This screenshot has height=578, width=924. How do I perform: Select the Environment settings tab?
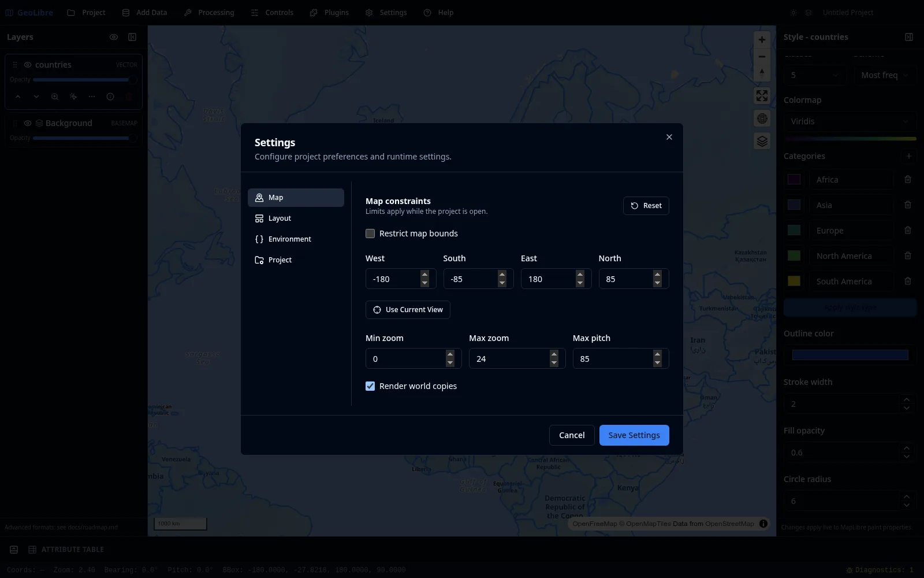tap(296, 239)
